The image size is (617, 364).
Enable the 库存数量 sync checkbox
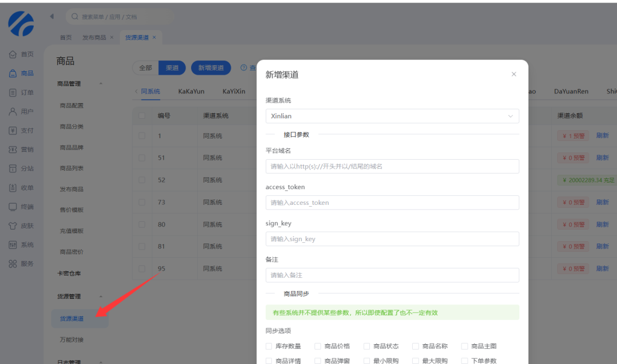tap(269, 347)
